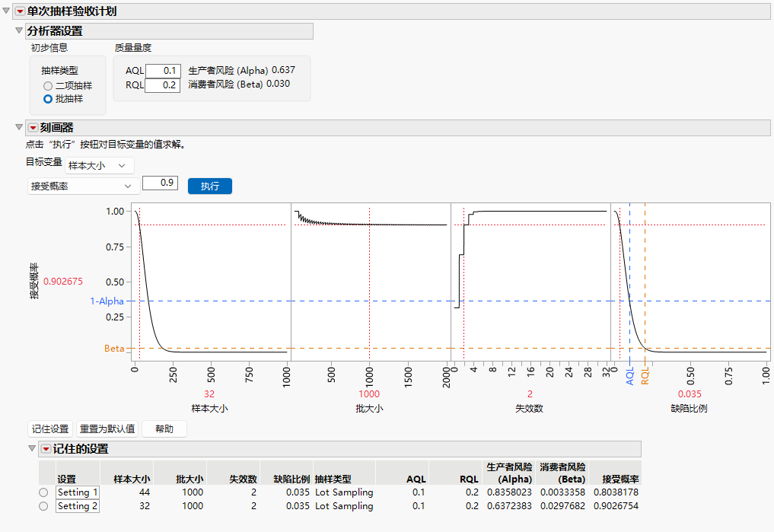
Task: Select the 批抽样 radio button
Action: [48, 99]
